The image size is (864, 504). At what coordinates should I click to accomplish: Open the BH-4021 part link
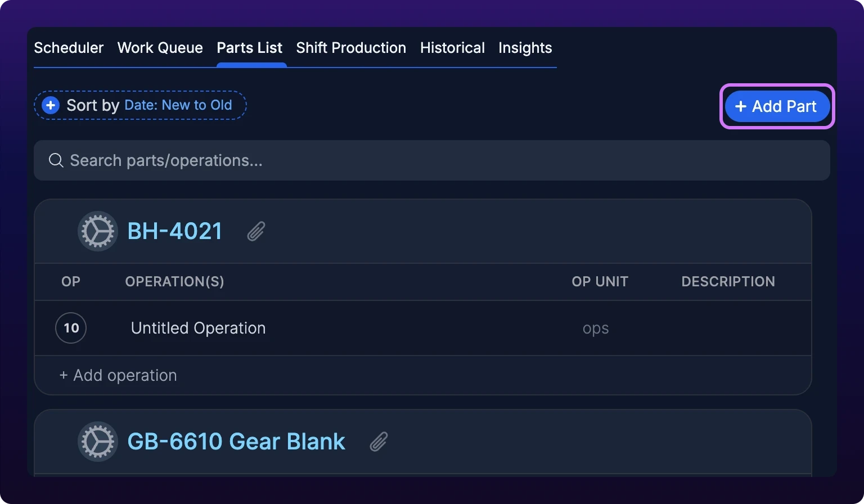(175, 231)
